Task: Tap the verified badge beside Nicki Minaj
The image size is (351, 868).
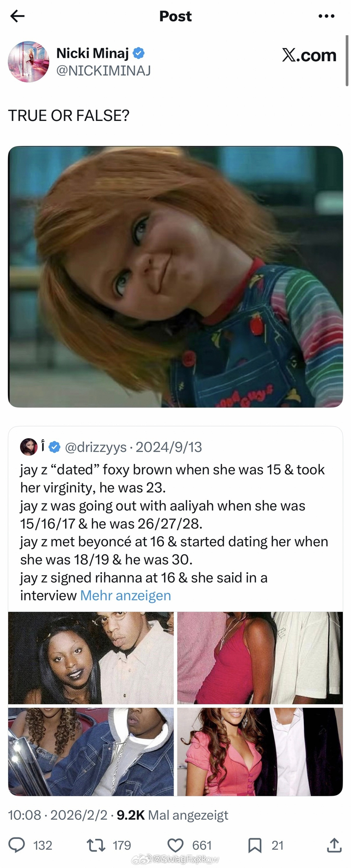Action: [x=139, y=53]
